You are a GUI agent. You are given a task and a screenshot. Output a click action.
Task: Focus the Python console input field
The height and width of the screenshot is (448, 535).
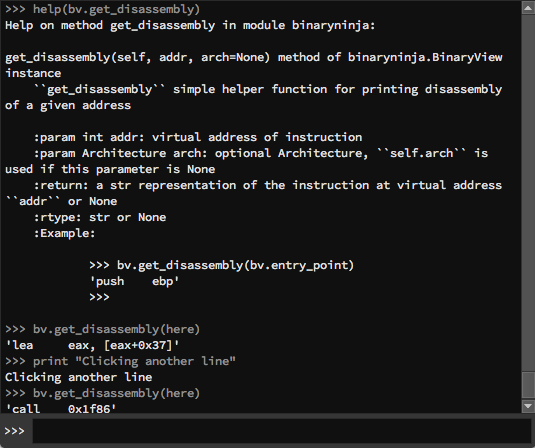[x=281, y=431]
